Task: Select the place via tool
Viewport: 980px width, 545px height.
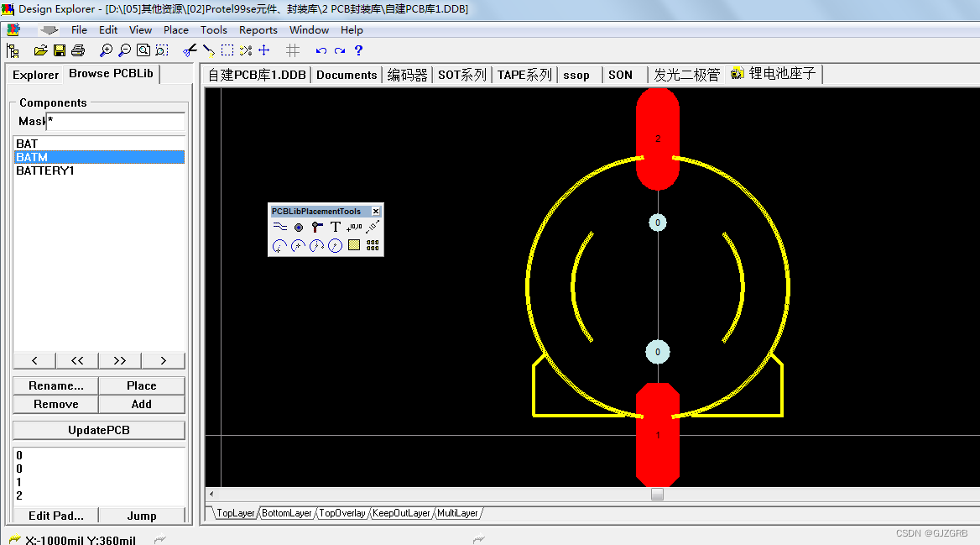Action: pos(317,227)
